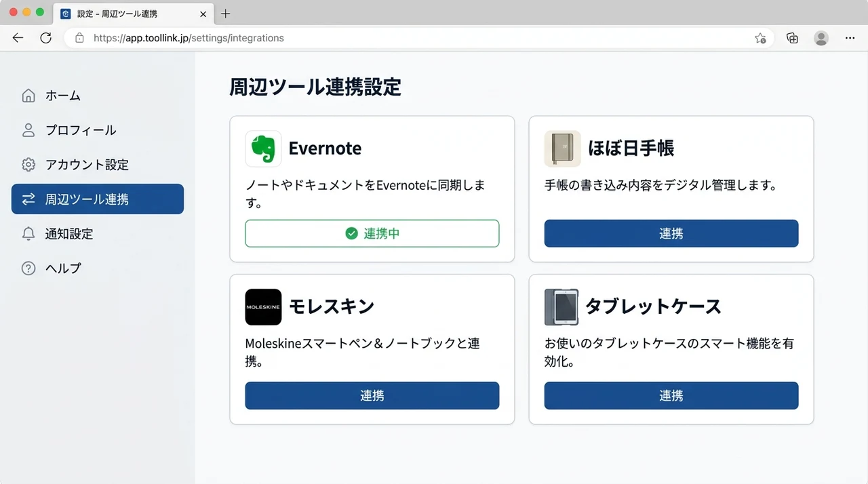Click the green checkmark in 連携中
Screen dimensions: 868x484
pos(351,233)
